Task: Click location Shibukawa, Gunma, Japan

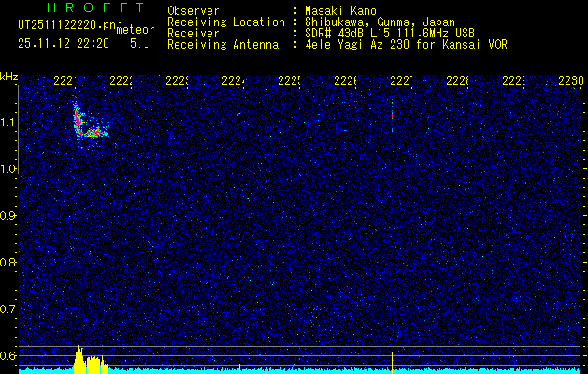Action: click(380, 22)
